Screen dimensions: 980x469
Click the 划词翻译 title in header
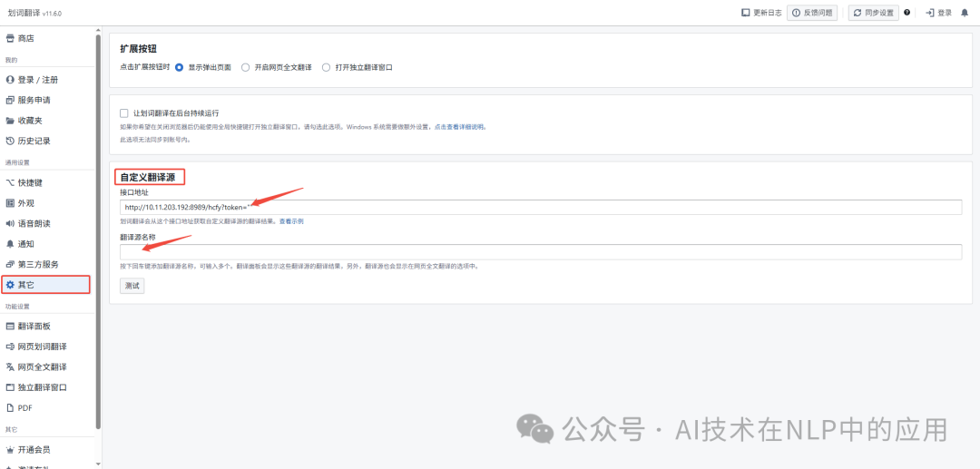click(x=24, y=13)
